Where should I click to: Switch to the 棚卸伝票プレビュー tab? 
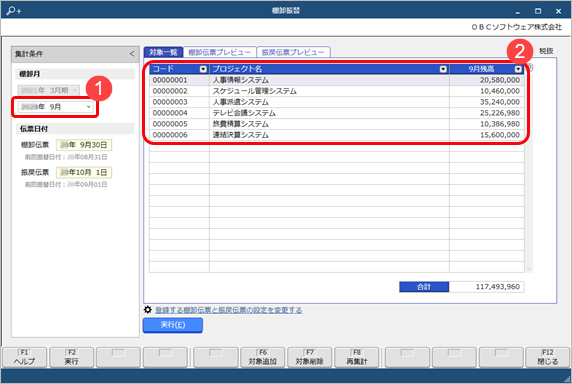pyautogui.click(x=220, y=52)
